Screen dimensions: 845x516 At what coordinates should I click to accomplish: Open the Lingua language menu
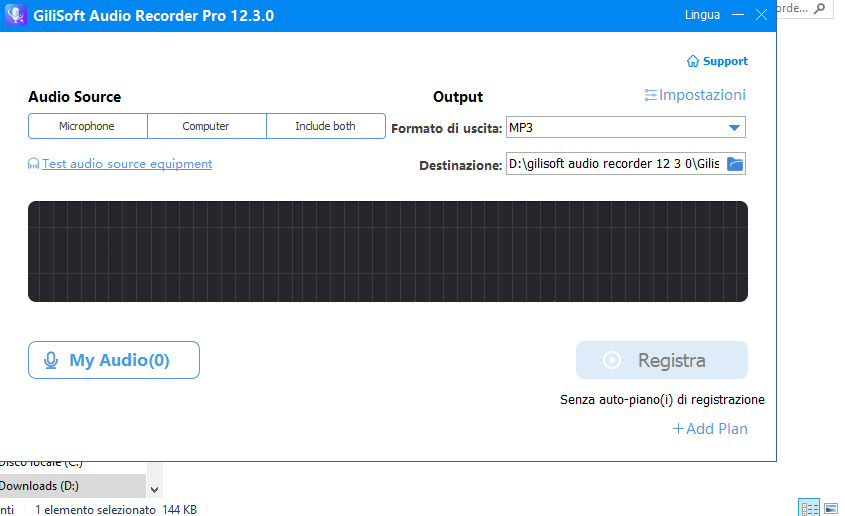[702, 15]
